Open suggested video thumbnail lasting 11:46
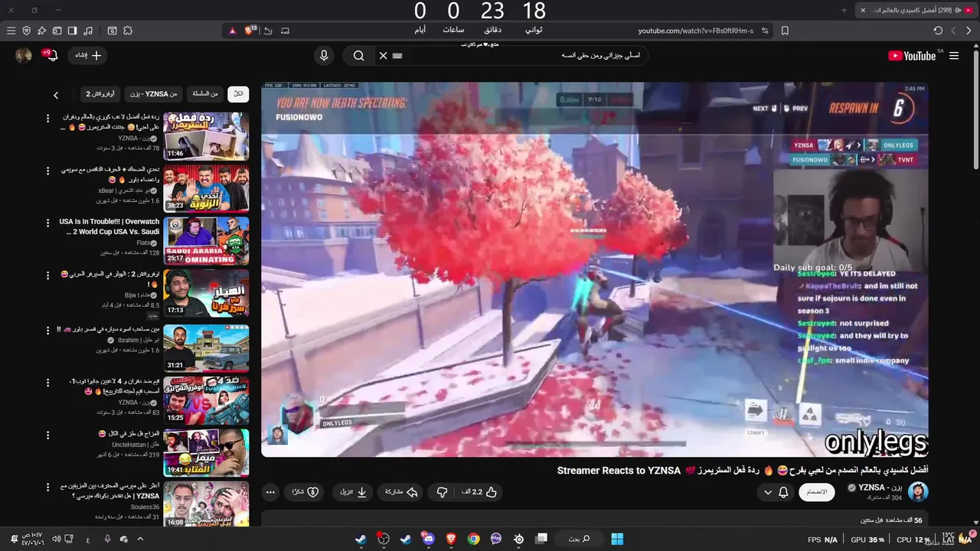 pyautogui.click(x=206, y=136)
